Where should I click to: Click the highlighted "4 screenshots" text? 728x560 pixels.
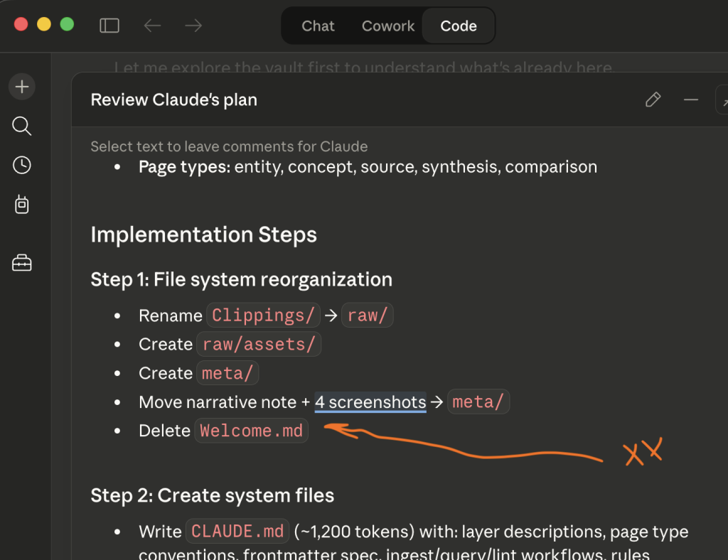[x=370, y=402]
